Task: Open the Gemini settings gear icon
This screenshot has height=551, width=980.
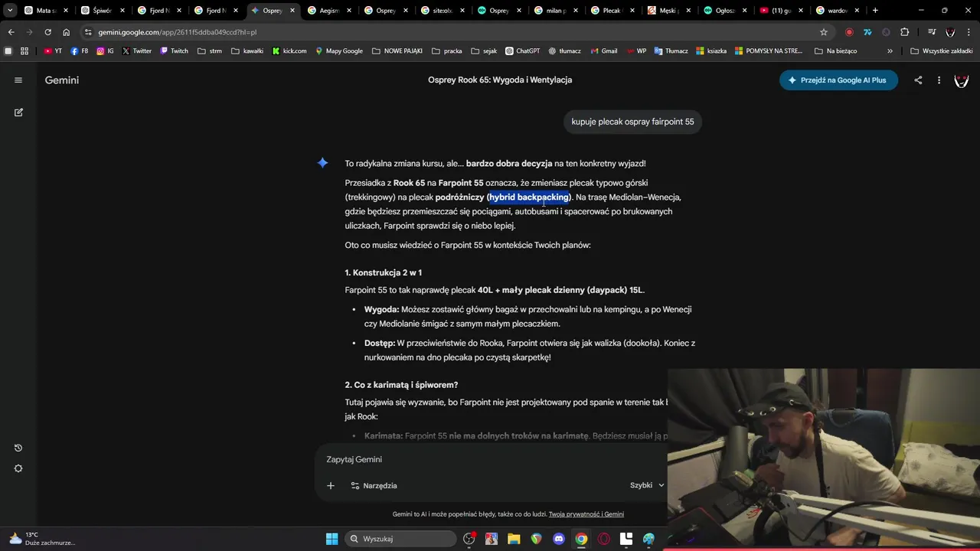Action: coord(18,468)
